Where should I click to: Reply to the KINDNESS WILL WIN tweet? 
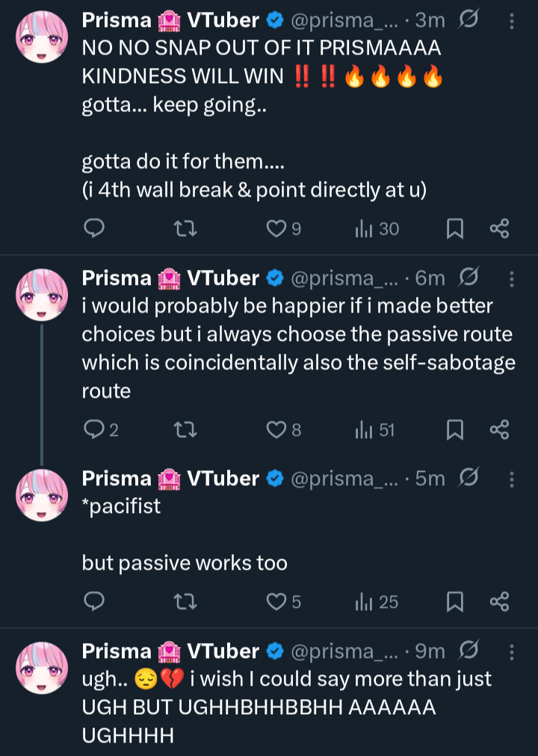click(93, 229)
